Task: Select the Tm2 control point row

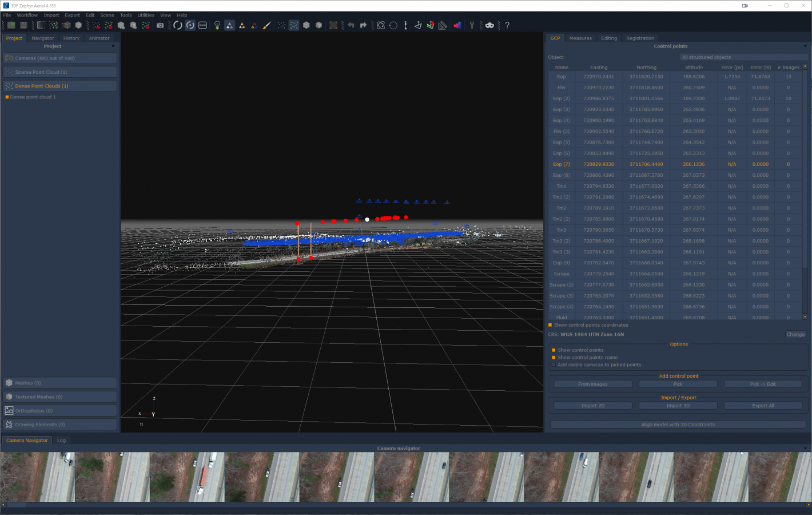Action: 675,208
